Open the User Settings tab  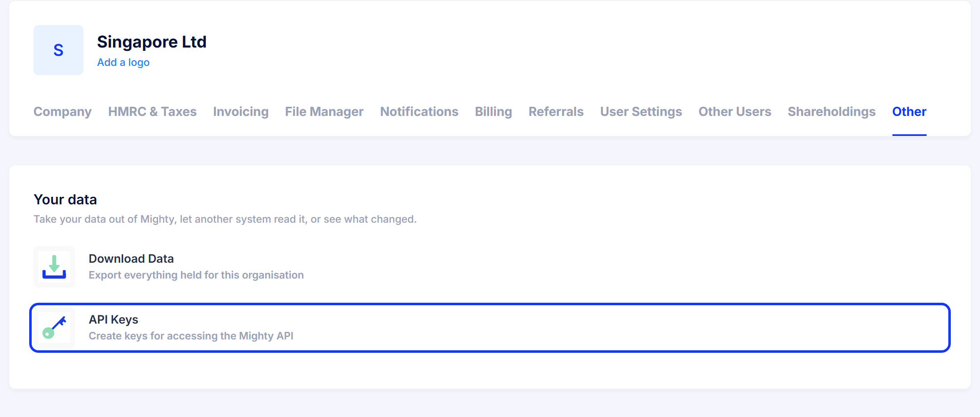coord(641,111)
